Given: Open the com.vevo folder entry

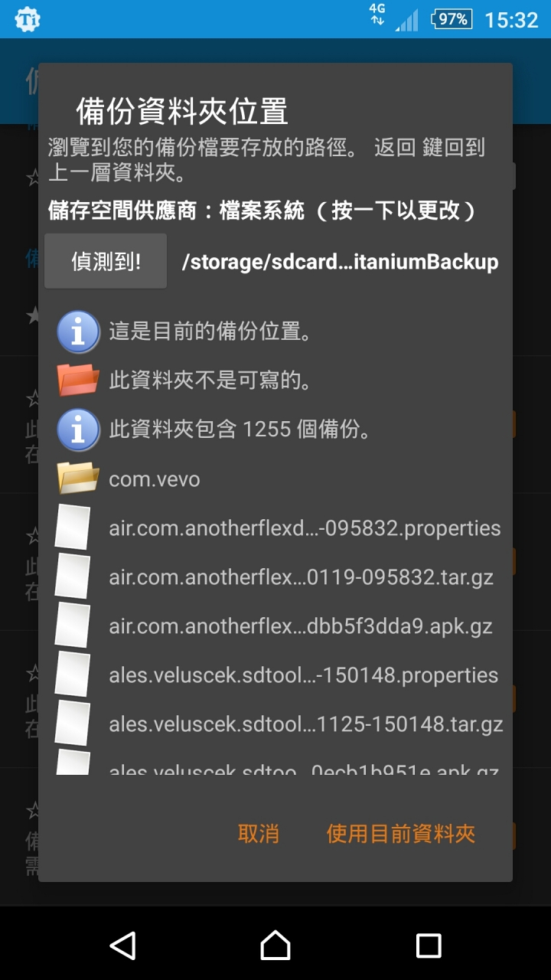Looking at the screenshot, I should coord(275,479).
